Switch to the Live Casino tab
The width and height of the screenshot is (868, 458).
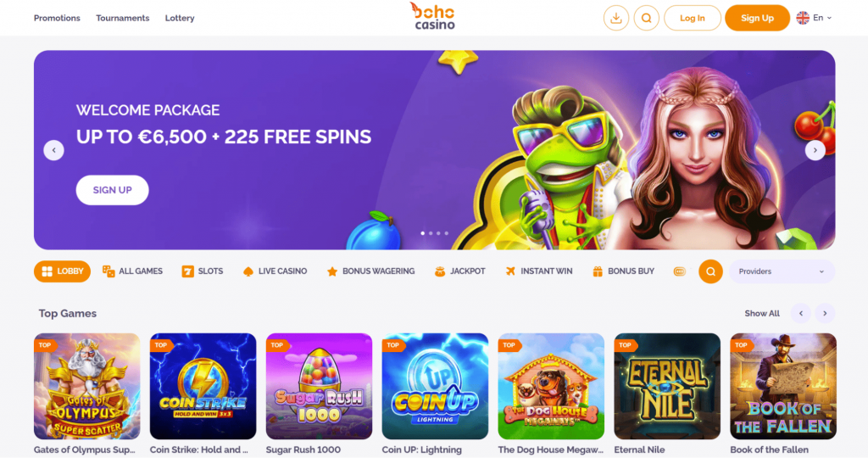[275, 271]
